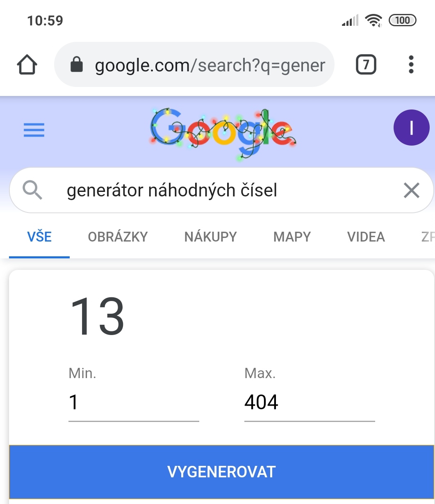
Task: Tap the battery indicator in status bar
Action: 402,20
